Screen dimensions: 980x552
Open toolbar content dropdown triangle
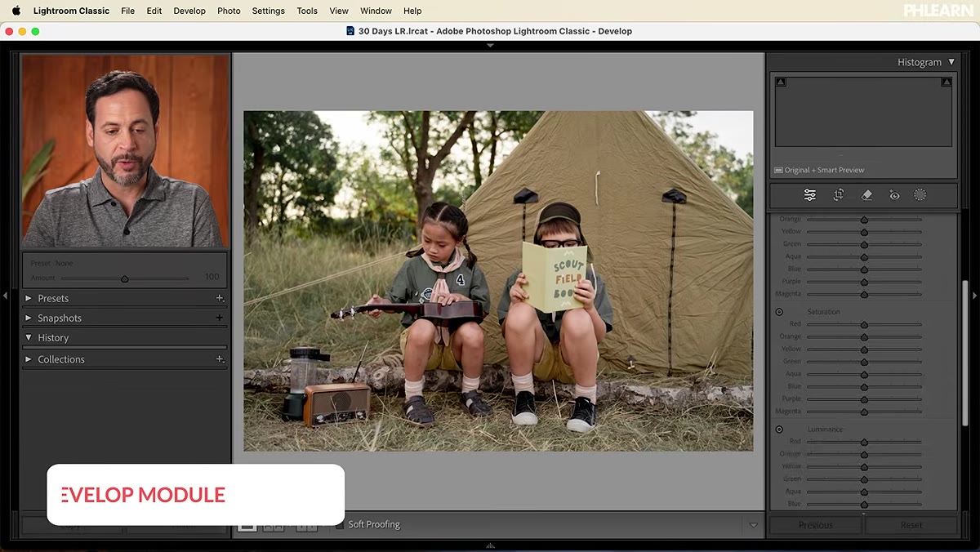pyautogui.click(x=753, y=525)
